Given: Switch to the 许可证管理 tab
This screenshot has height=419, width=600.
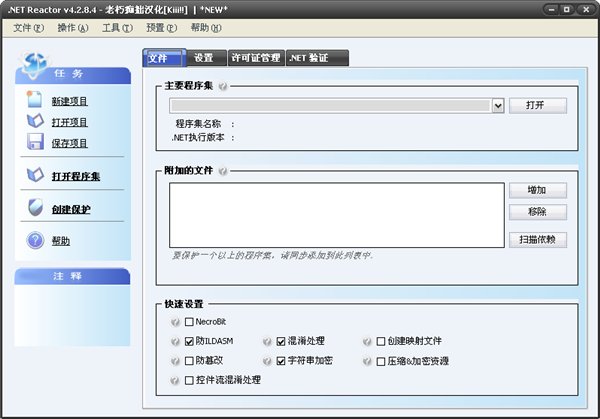Looking at the screenshot, I should [x=256, y=58].
